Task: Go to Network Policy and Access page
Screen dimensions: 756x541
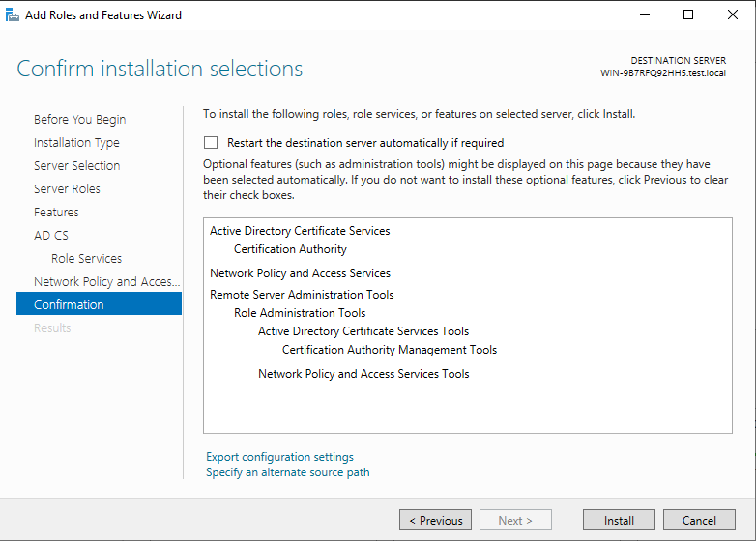Action: 106,281
